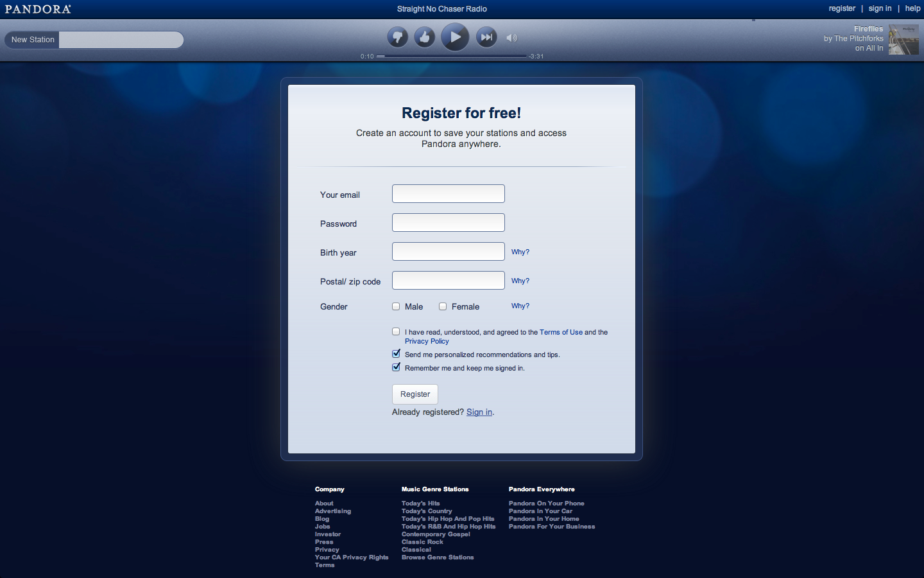Uncheck personalized recommendations checkbox
Screen dimensions: 924x578
click(396, 354)
